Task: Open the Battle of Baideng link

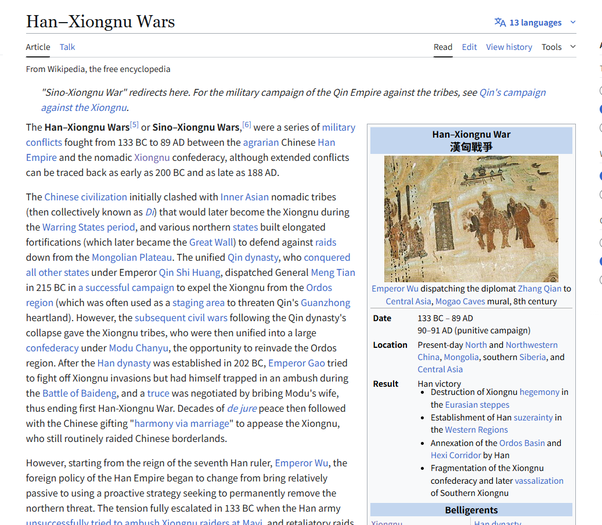Action: click(x=79, y=393)
